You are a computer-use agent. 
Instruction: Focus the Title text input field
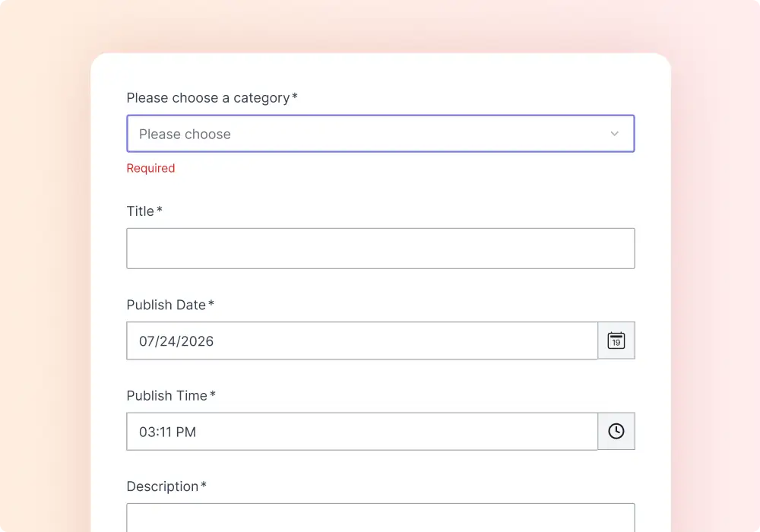381,249
